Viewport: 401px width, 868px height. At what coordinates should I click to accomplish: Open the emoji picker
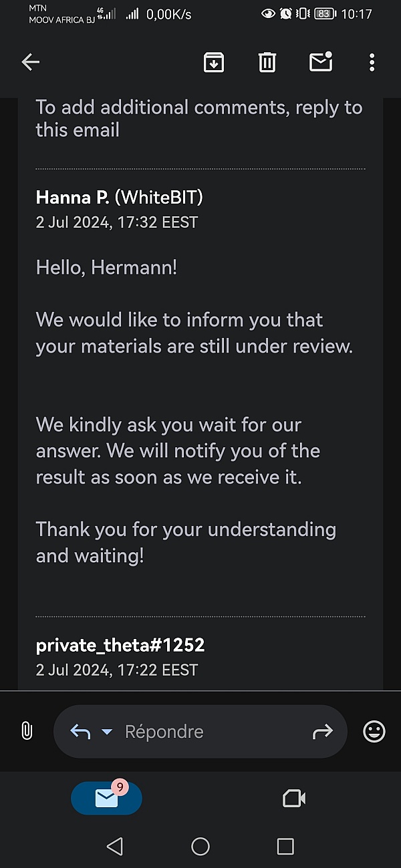click(x=374, y=732)
